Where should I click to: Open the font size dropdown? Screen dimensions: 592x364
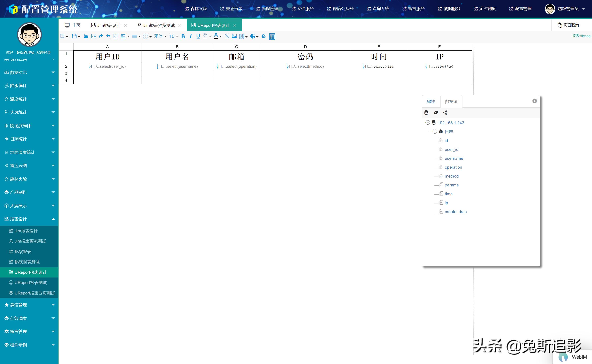pyautogui.click(x=173, y=36)
